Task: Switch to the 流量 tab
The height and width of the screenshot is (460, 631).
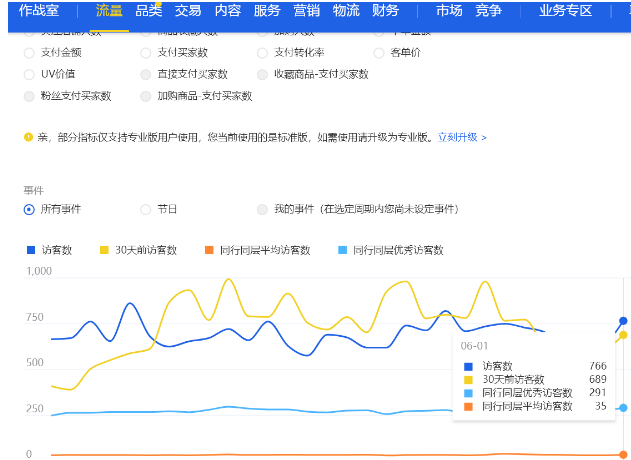Action: coord(109,10)
